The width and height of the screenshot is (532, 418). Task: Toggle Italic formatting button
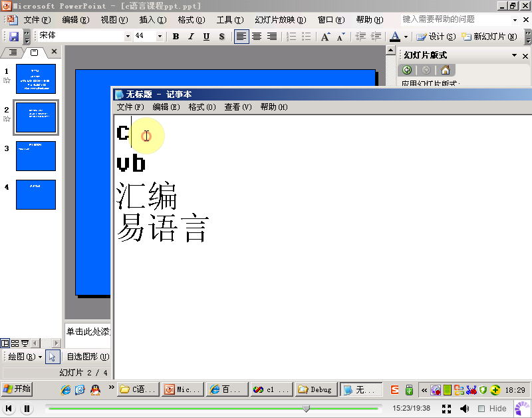click(191, 37)
